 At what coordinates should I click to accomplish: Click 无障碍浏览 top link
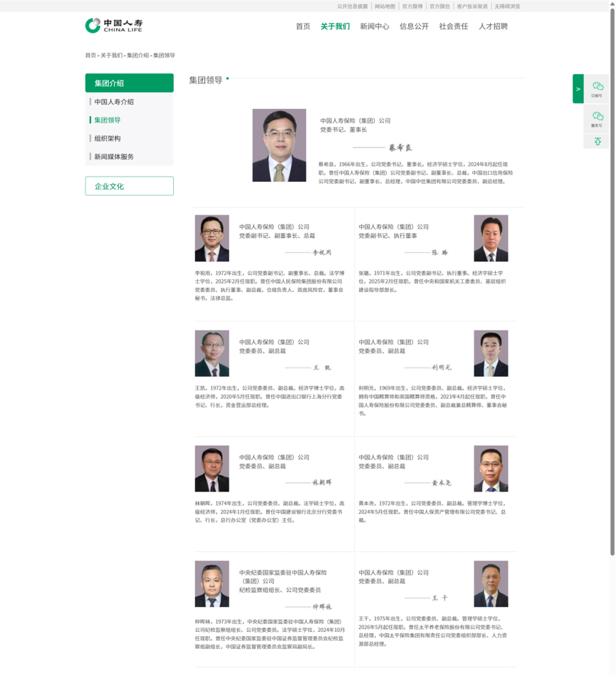tap(507, 6)
